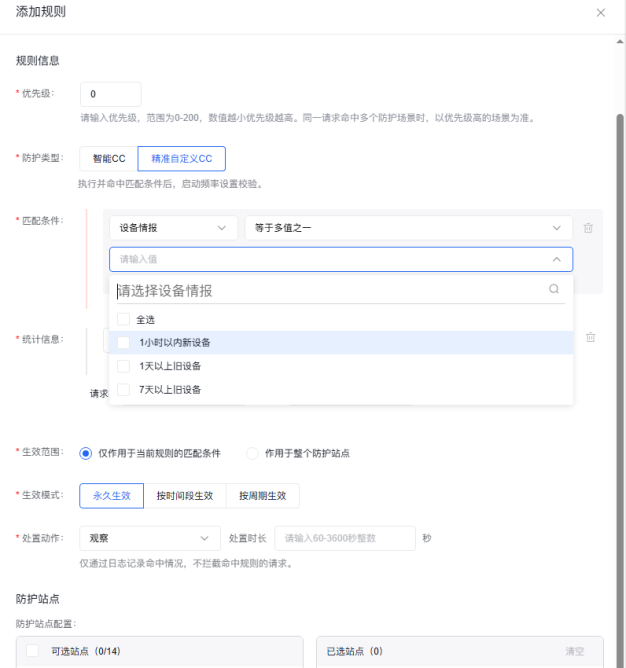Check 7天以上旧设备 option
The height and width of the screenshot is (668, 626).
click(x=123, y=389)
